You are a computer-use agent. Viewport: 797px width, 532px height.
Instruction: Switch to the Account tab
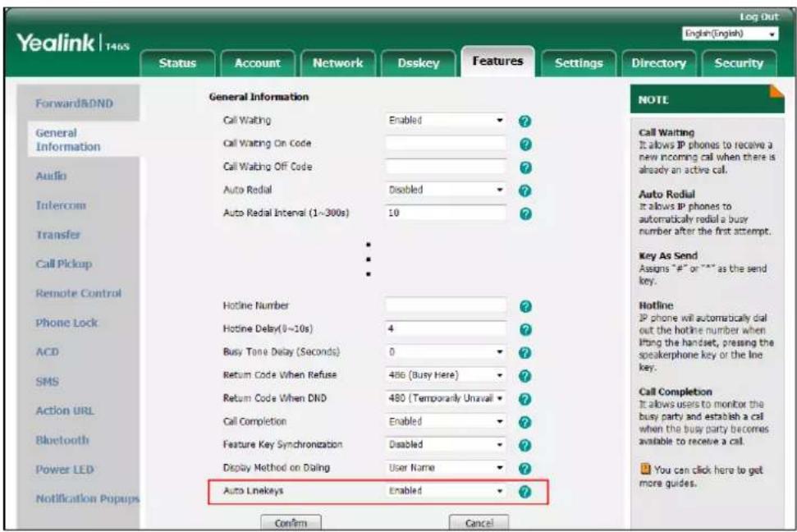click(257, 63)
